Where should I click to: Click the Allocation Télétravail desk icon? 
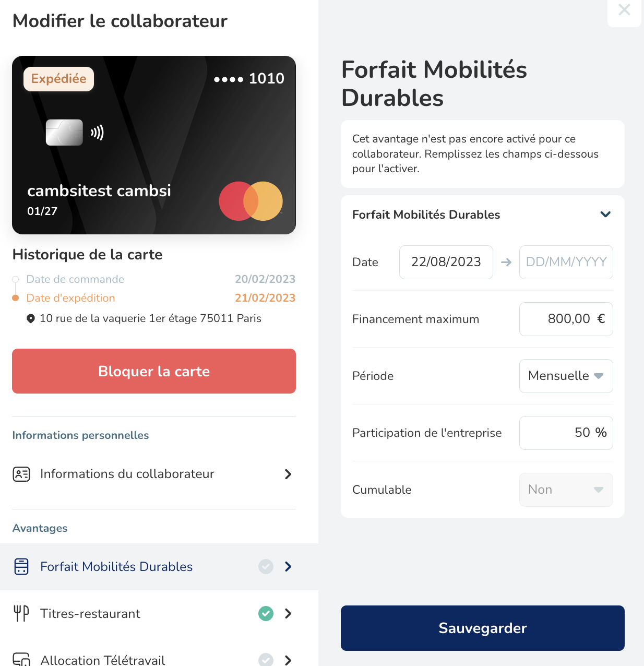[21, 659]
